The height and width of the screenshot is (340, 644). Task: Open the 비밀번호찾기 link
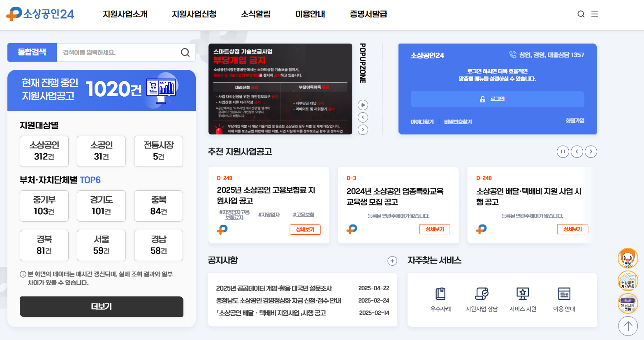(x=458, y=122)
